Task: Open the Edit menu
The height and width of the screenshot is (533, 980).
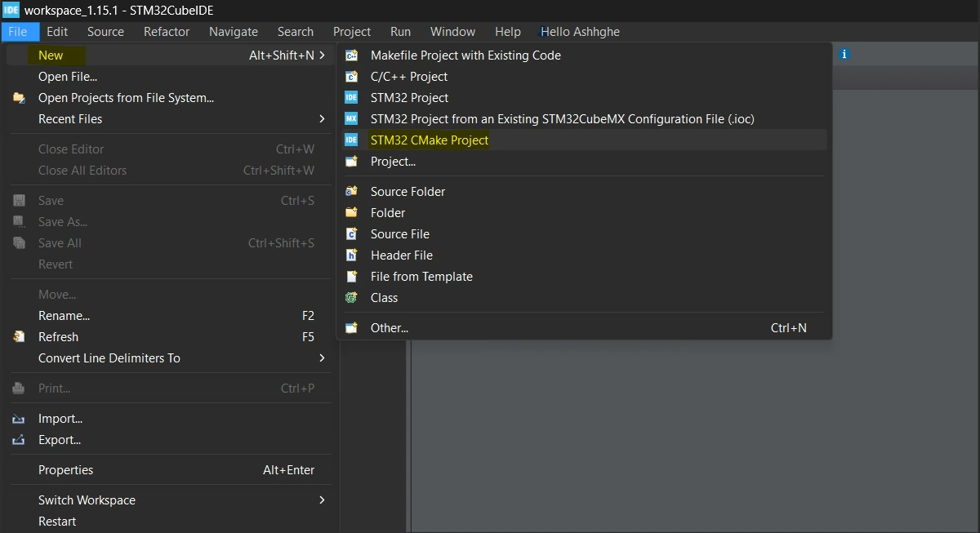Action: (x=57, y=32)
